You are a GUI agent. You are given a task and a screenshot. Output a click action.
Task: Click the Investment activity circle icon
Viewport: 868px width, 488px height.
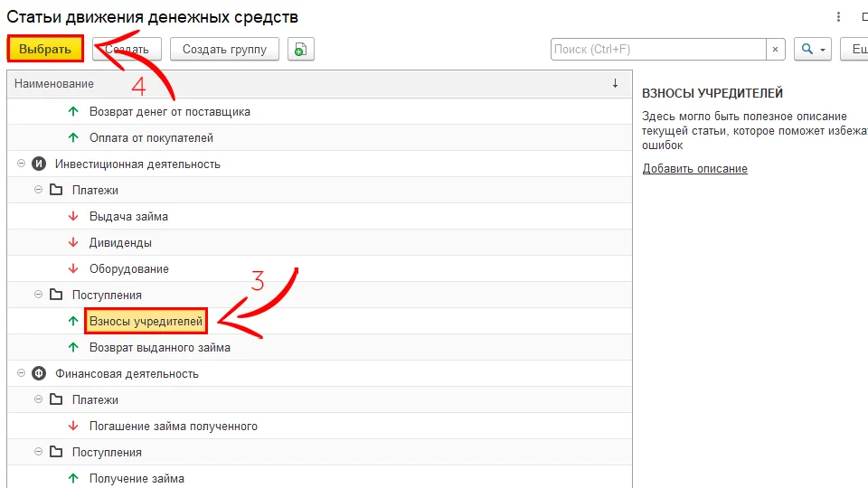[x=39, y=164]
